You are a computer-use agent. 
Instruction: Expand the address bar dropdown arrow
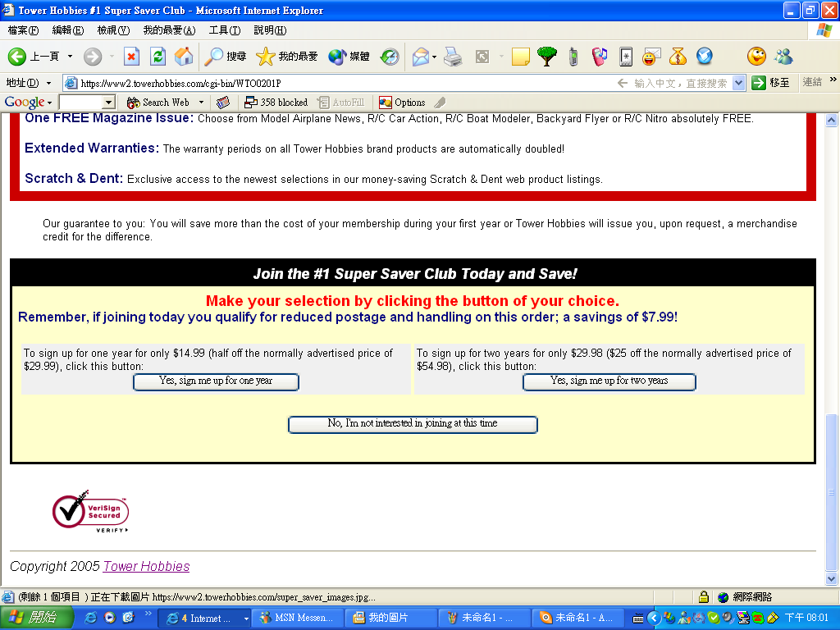[x=738, y=83]
